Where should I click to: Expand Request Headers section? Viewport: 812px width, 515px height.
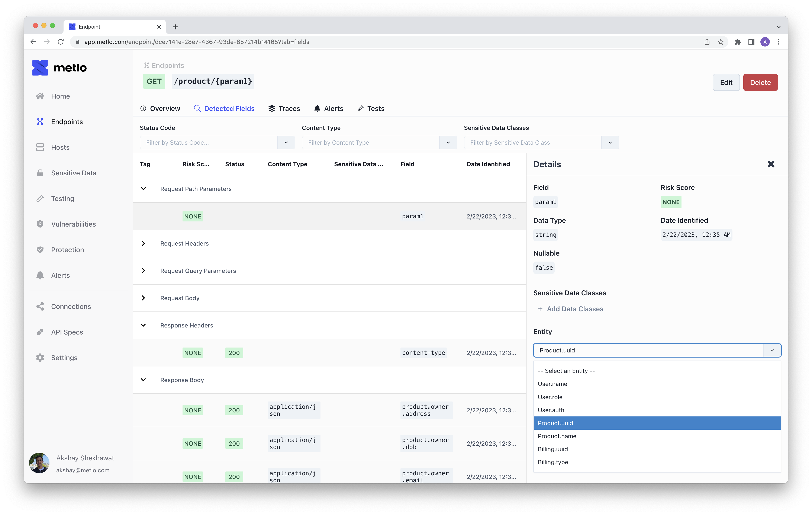point(143,243)
